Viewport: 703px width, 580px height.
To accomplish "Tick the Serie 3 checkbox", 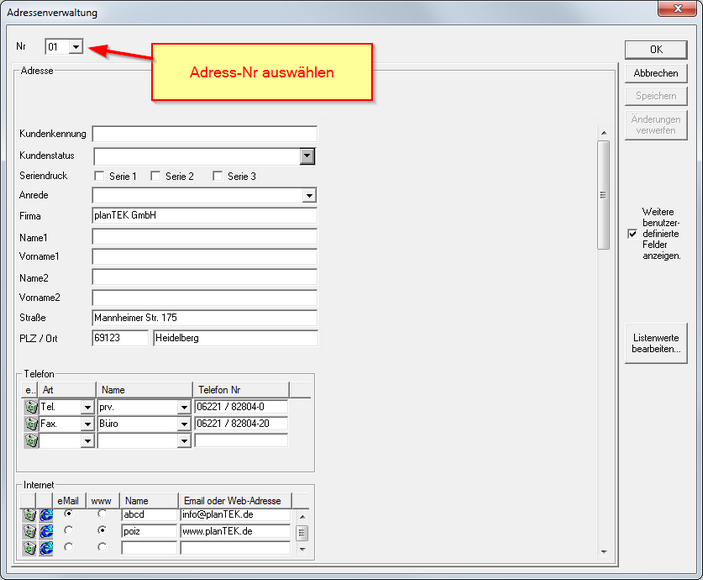I will click(x=217, y=176).
